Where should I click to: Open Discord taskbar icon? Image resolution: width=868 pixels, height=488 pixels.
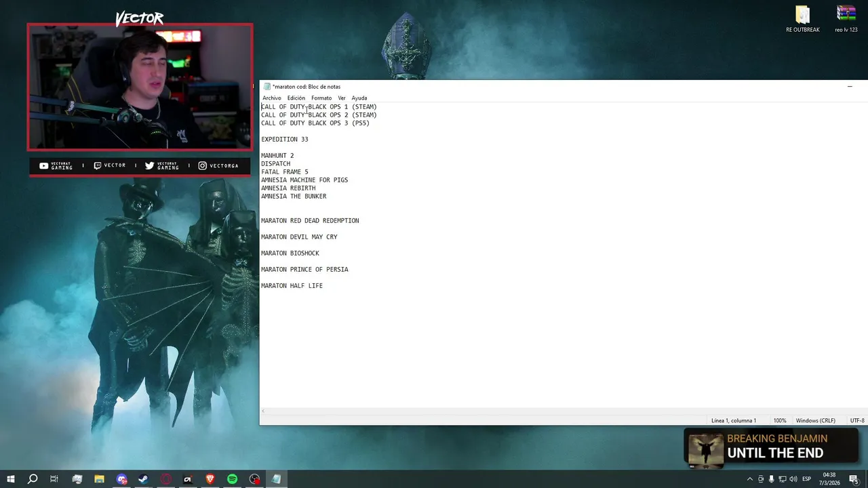point(121,479)
